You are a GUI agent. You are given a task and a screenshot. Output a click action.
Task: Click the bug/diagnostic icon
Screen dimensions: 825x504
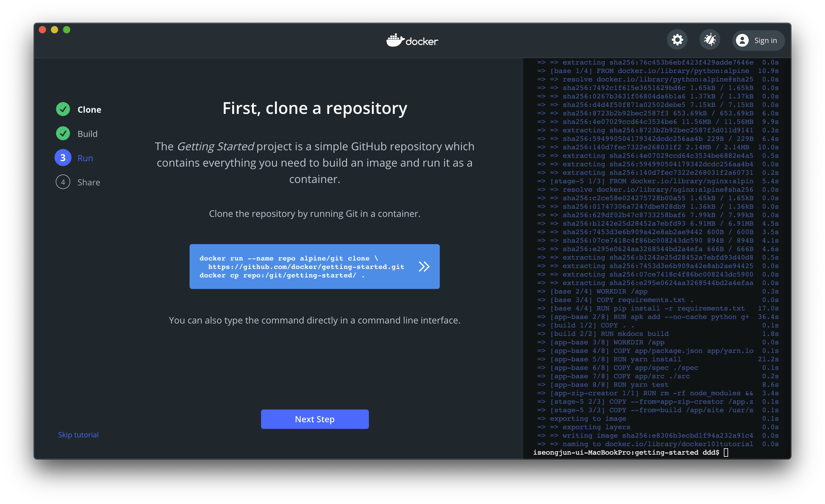pyautogui.click(x=710, y=40)
